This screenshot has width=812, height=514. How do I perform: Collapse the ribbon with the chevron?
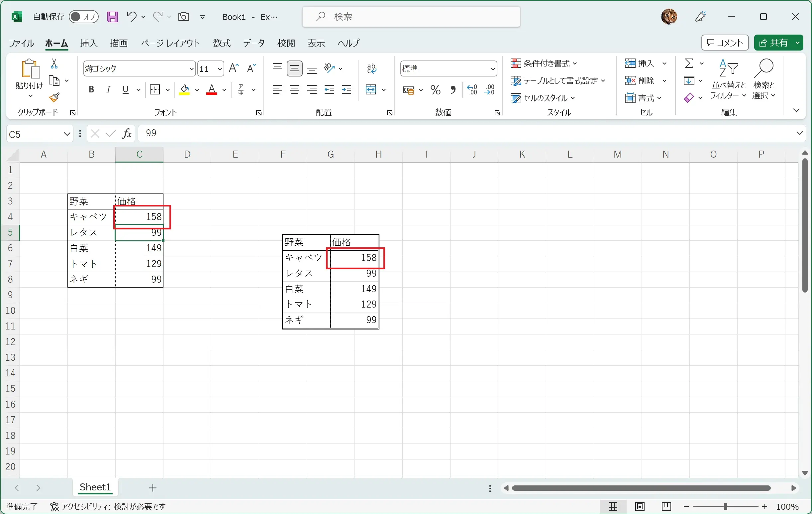[x=796, y=110]
